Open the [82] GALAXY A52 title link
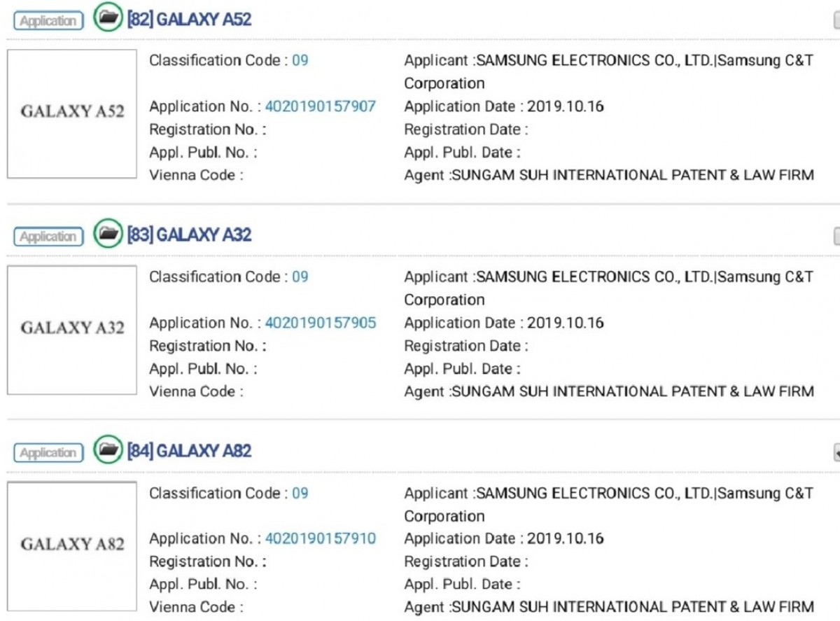Image resolution: width=840 pixels, height=621 pixels. pos(189,19)
